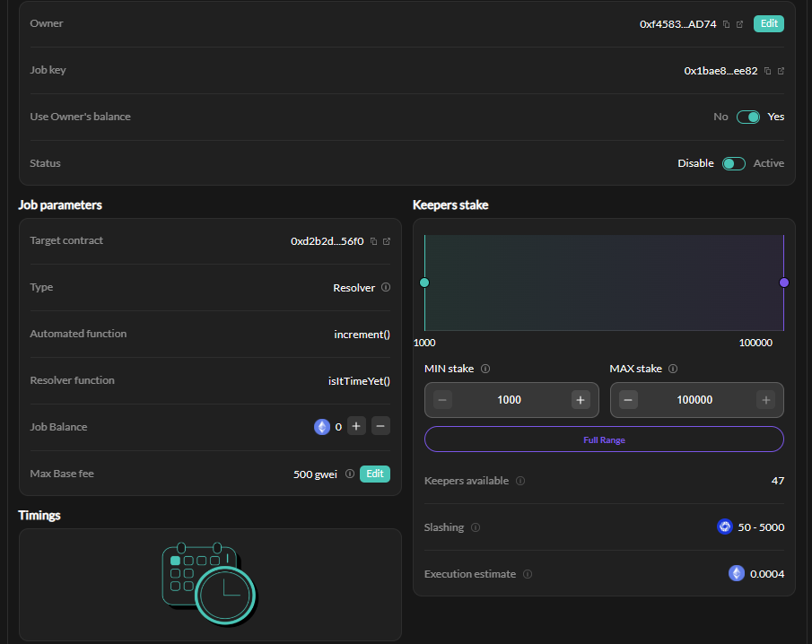Open Job key external link

pos(781,71)
